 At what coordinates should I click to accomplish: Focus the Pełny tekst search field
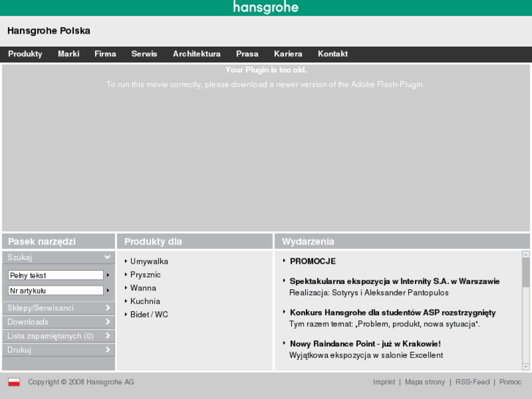56,275
